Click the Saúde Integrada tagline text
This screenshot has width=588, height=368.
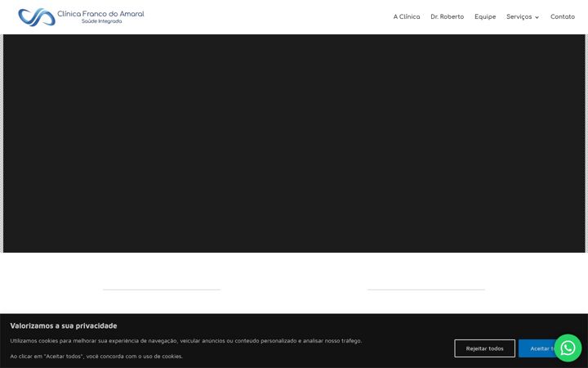[101, 21]
